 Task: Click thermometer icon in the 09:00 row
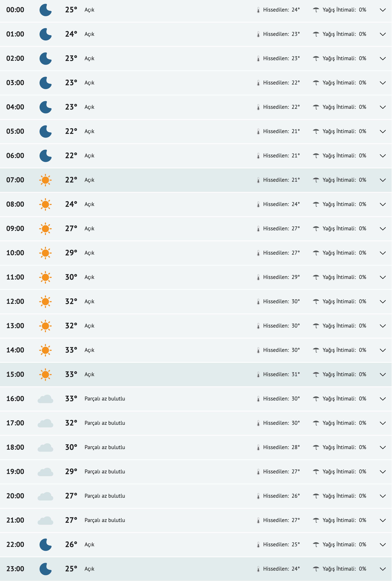(258, 229)
